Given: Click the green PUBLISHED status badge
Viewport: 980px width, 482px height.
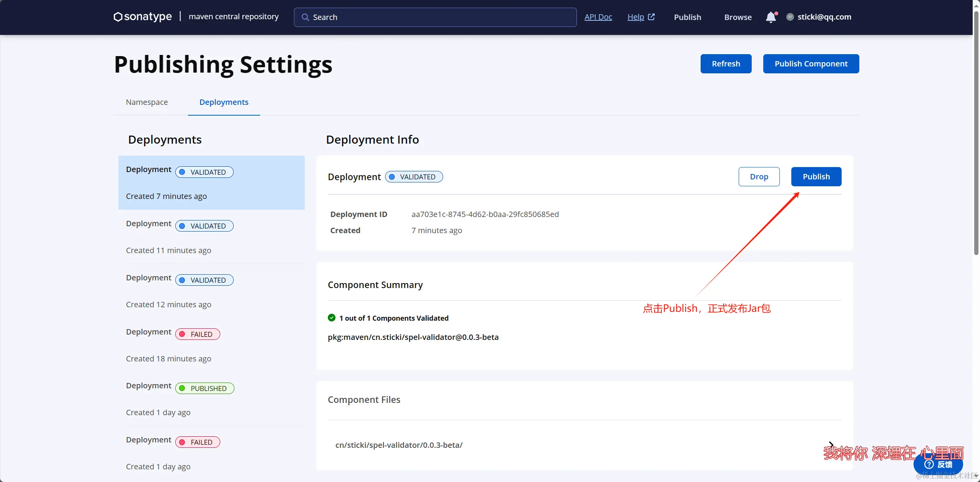Looking at the screenshot, I should (204, 388).
